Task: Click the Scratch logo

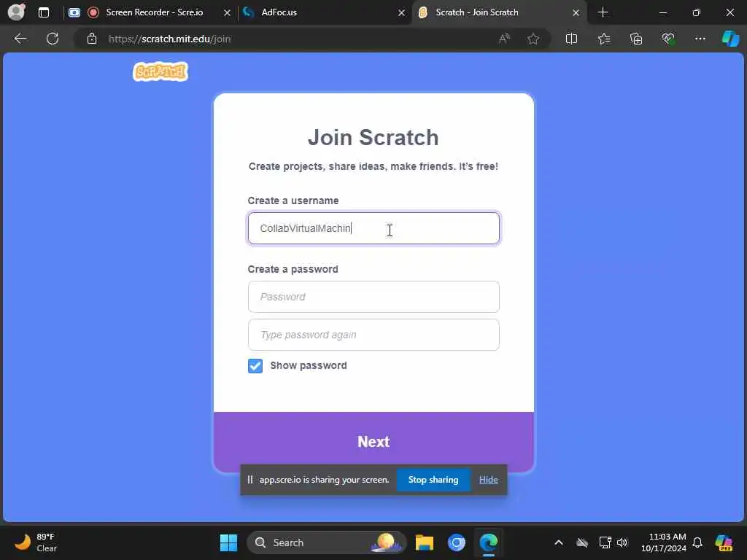Action: pyautogui.click(x=160, y=72)
